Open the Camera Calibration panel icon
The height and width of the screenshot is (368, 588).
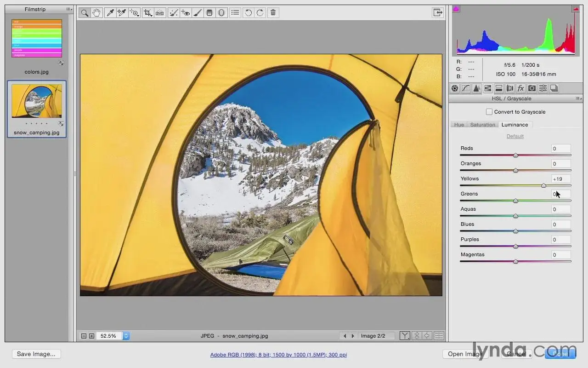click(x=532, y=88)
